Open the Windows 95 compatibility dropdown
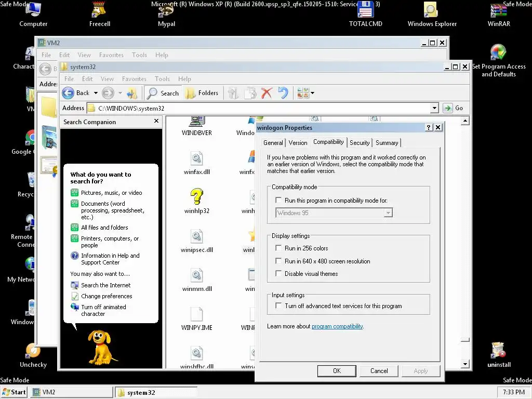The height and width of the screenshot is (399, 532). coord(388,212)
